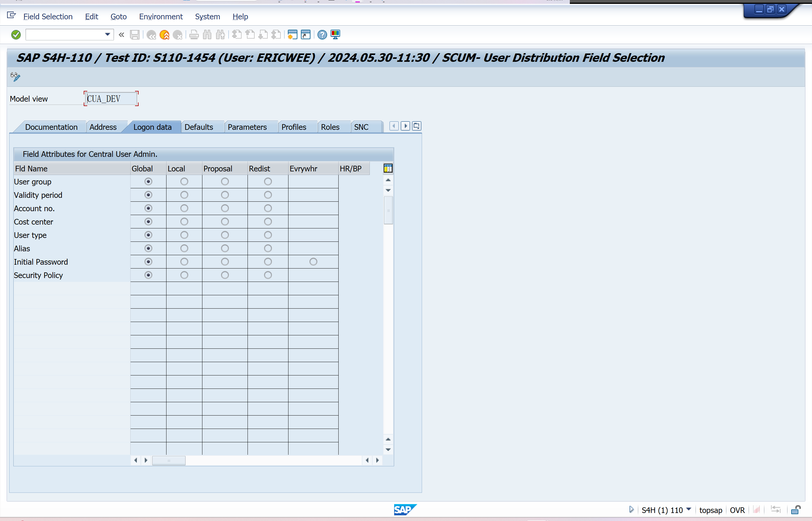Expand the command field dropdown arrow

(107, 34)
